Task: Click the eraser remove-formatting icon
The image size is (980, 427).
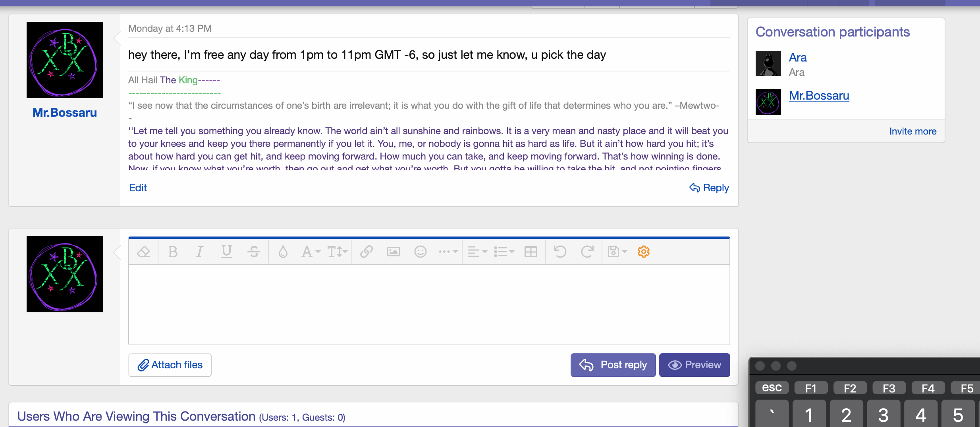Action: tap(143, 252)
